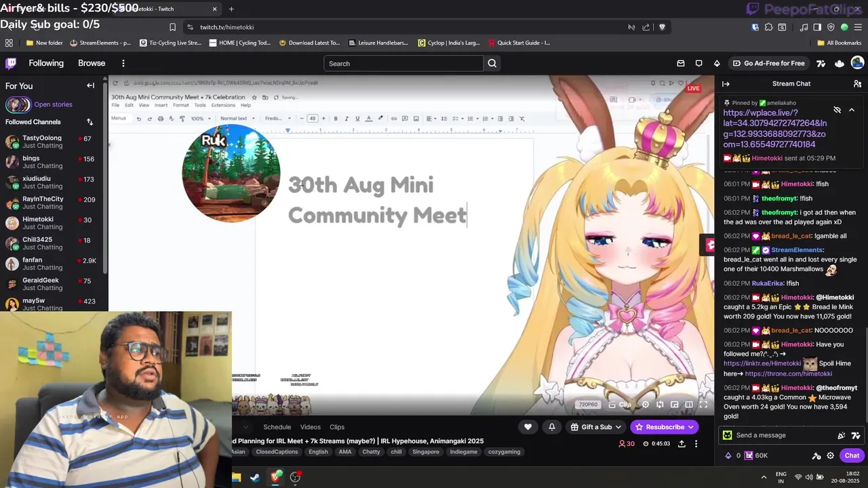868x488 pixels.
Task: Open the Whispers speech bubble icon
Action: (x=698, y=63)
